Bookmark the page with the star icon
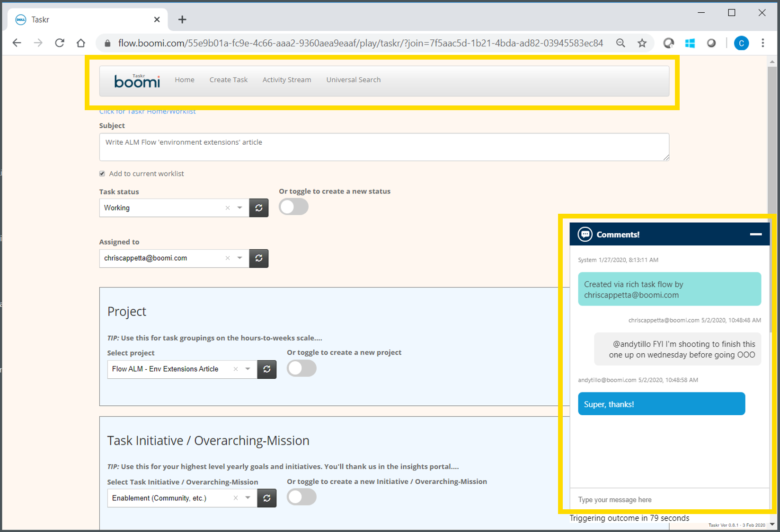Viewport: 780px width, 532px height. click(642, 43)
